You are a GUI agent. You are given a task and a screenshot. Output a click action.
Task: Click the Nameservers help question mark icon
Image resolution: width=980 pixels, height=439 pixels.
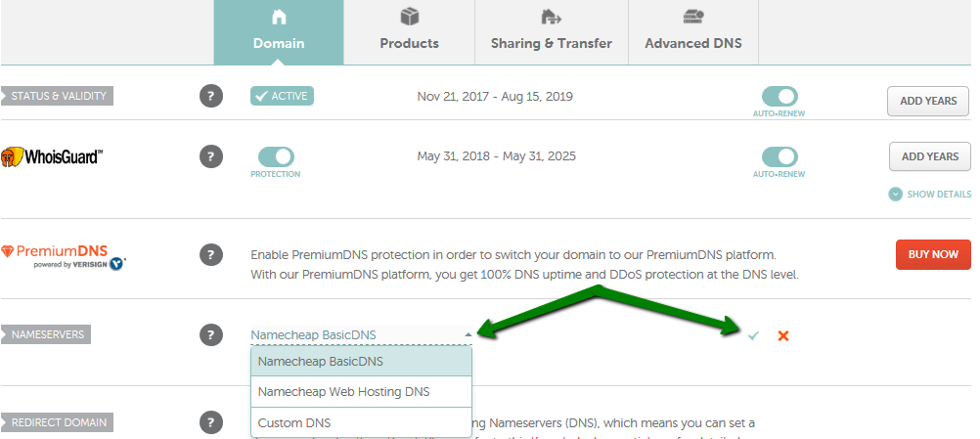pyautogui.click(x=211, y=334)
